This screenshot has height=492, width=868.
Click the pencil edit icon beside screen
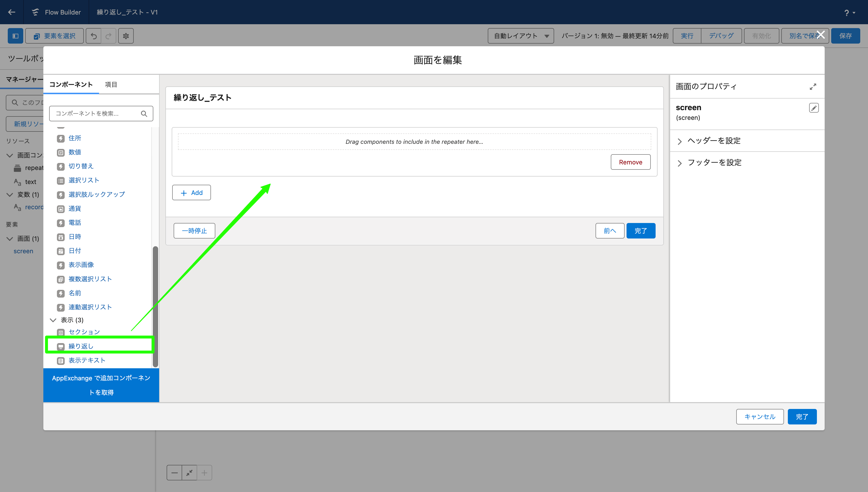tap(814, 108)
